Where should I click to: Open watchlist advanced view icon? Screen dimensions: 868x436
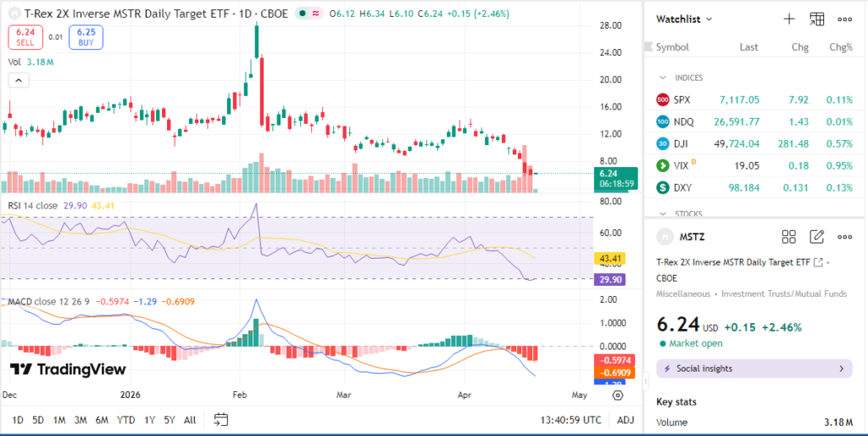[x=816, y=19]
